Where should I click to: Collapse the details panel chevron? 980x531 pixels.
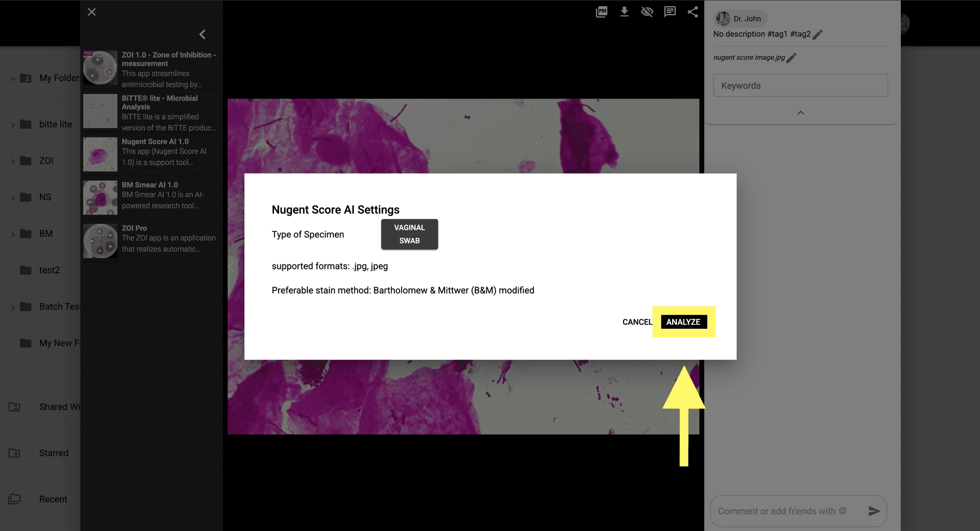click(x=800, y=113)
